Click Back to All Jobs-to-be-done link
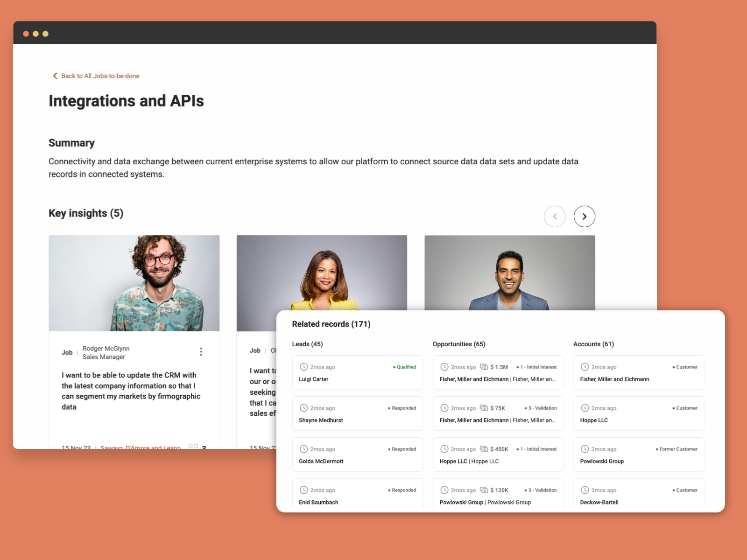This screenshot has width=747, height=560. (96, 76)
